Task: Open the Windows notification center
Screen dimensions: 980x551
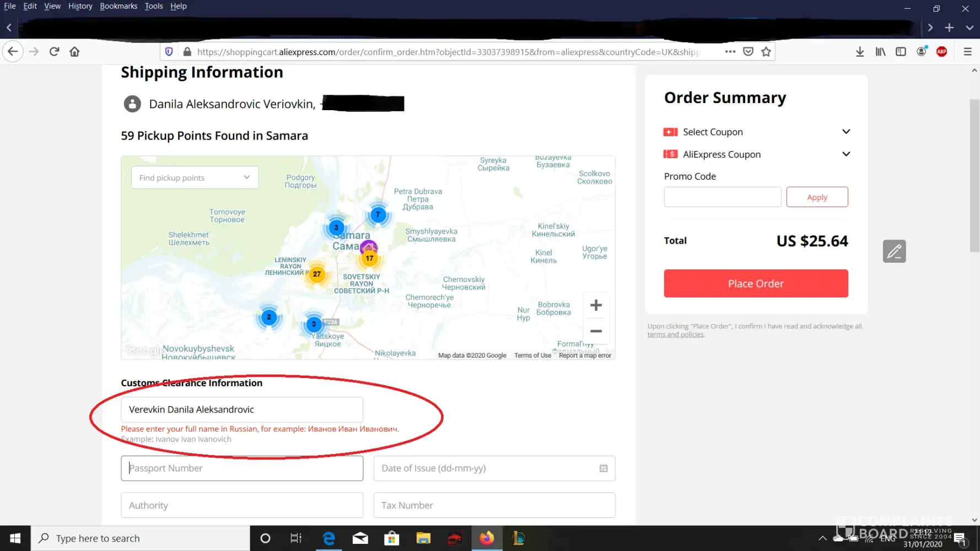Action: [960, 538]
